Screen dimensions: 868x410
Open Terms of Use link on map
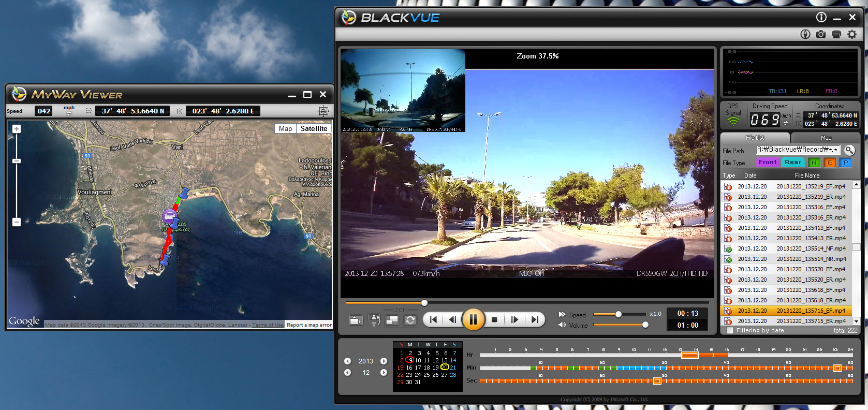coord(268,325)
